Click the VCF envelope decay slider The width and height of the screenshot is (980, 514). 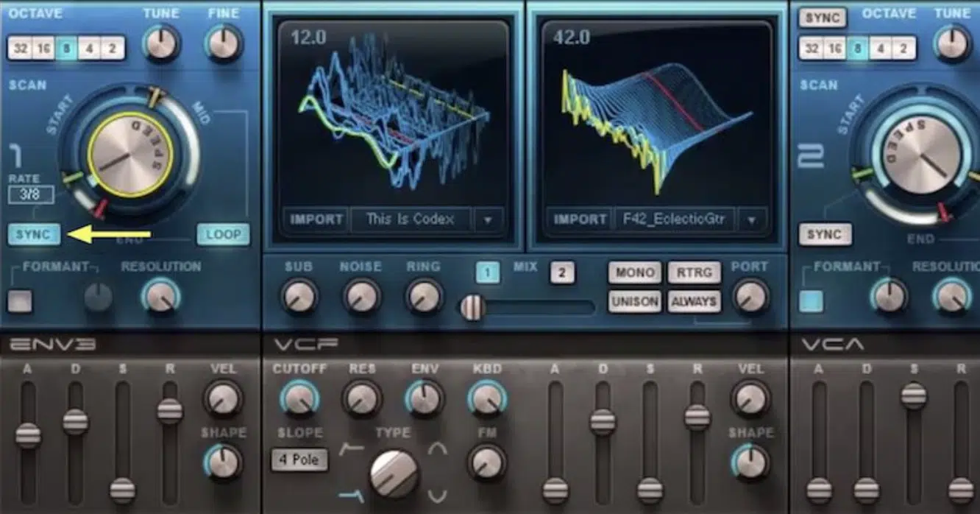click(x=603, y=422)
